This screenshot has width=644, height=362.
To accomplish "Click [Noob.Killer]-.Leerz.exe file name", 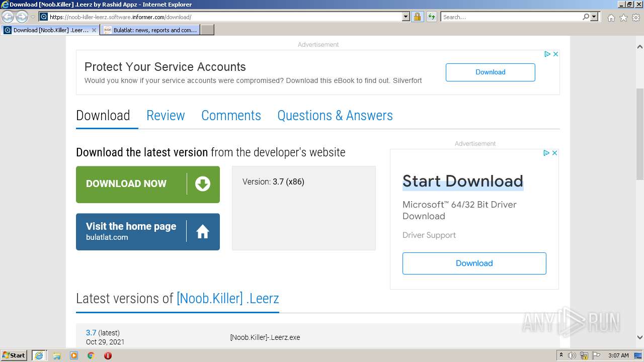I will (x=265, y=337).
